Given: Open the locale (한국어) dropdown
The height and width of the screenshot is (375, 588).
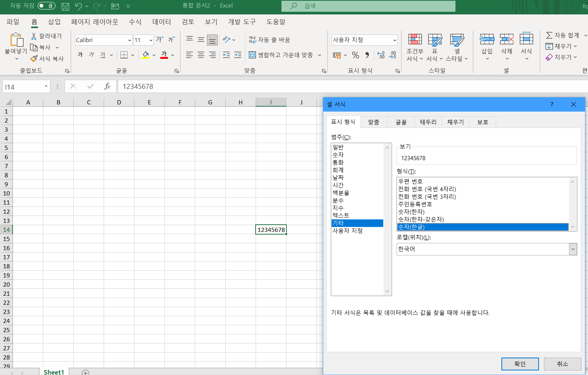Looking at the screenshot, I should [x=573, y=249].
